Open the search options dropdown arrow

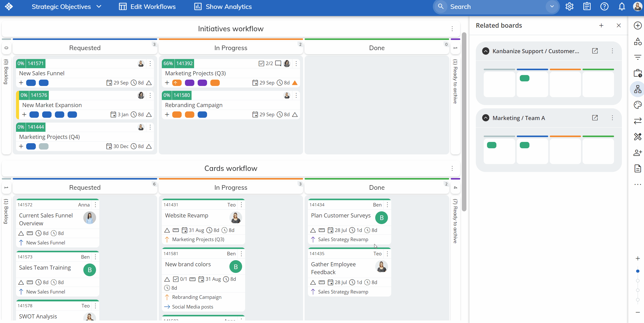click(552, 7)
